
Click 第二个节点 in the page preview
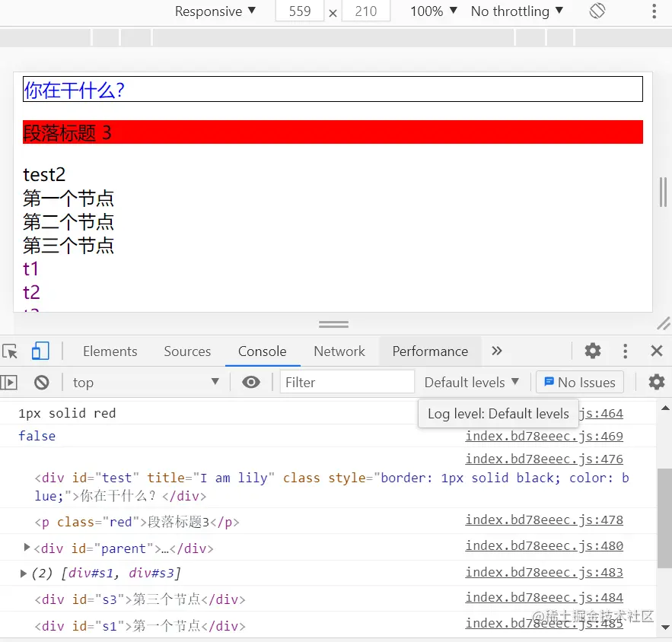pos(68,222)
